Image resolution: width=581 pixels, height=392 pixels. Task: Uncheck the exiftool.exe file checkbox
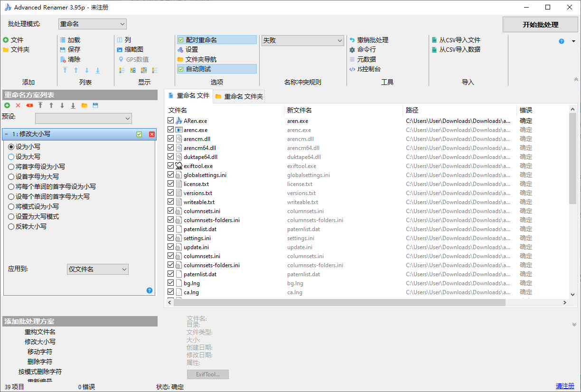pyautogui.click(x=171, y=166)
